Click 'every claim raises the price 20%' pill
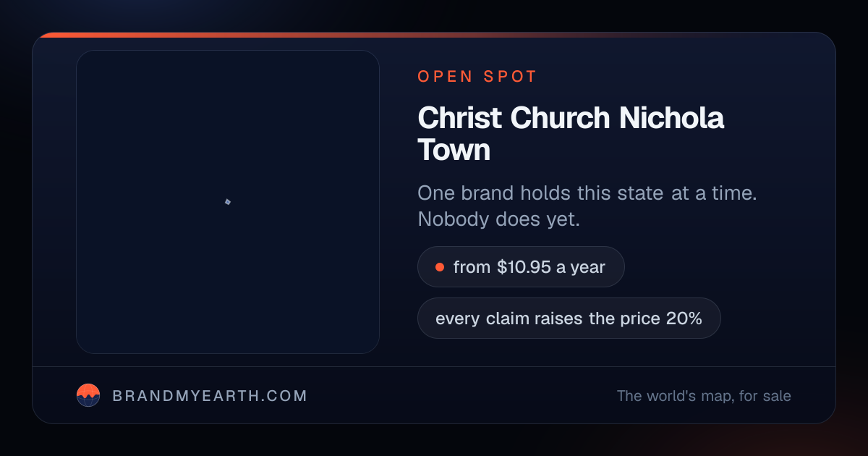 click(569, 318)
